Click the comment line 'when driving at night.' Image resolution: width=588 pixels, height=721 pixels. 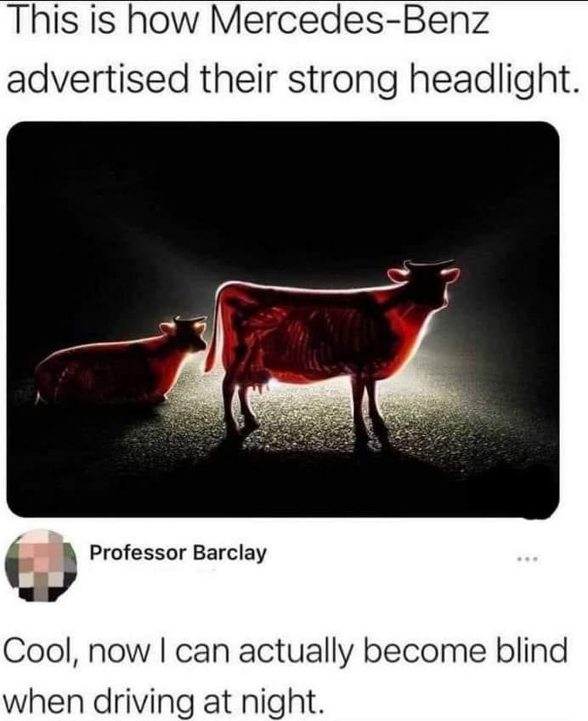[161, 700]
